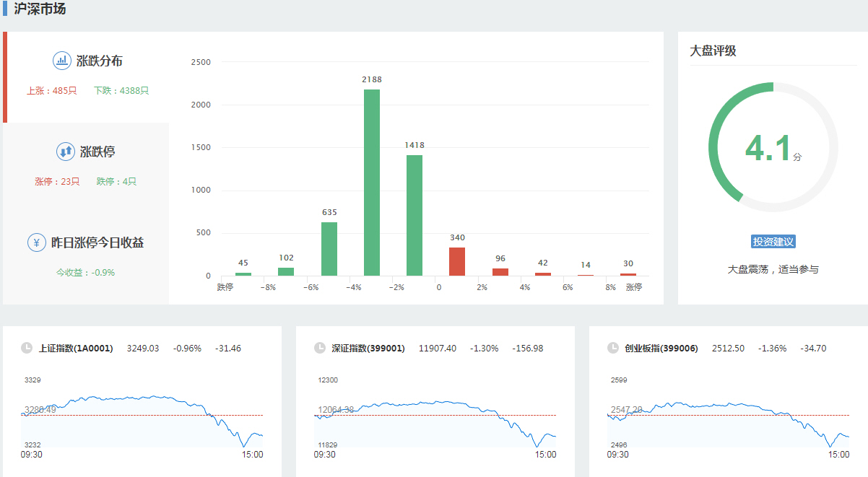The width and height of the screenshot is (868, 477).
Task: Select the 涨跌分布 tab
Action: (87, 76)
